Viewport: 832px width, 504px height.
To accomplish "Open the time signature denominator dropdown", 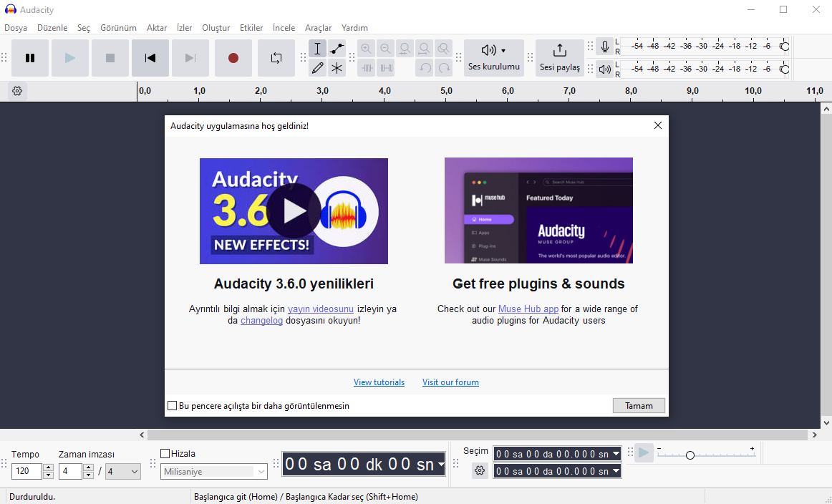I will pos(123,471).
